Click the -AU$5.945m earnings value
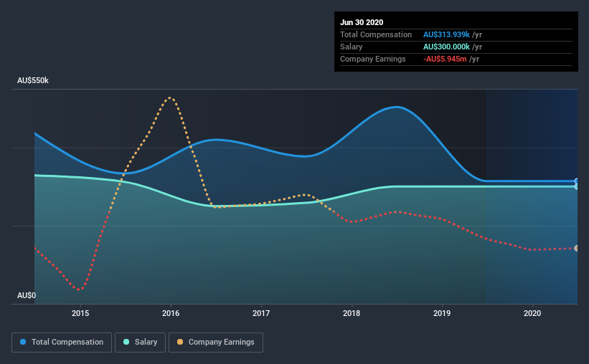 pos(445,59)
